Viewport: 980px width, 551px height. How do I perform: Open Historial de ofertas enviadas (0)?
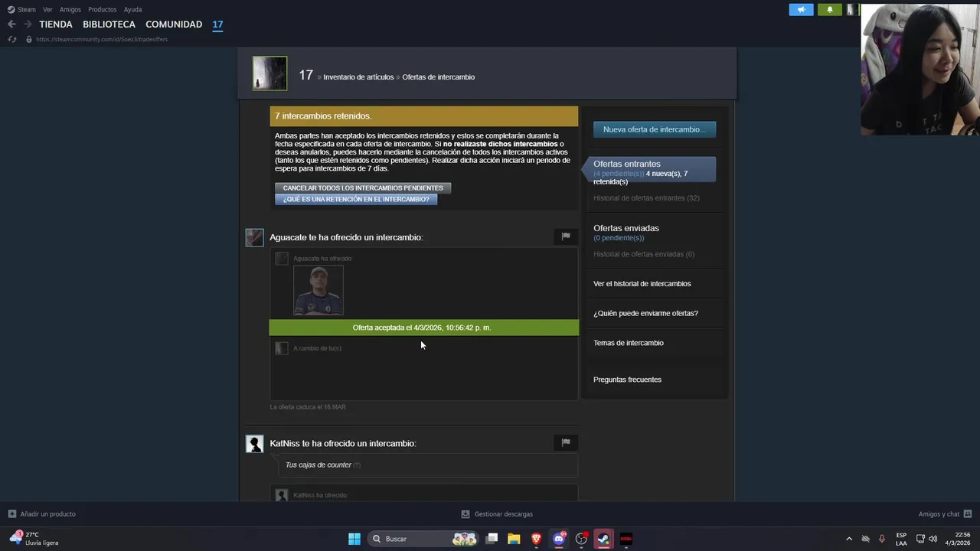pyautogui.click(x=644, y=254)
